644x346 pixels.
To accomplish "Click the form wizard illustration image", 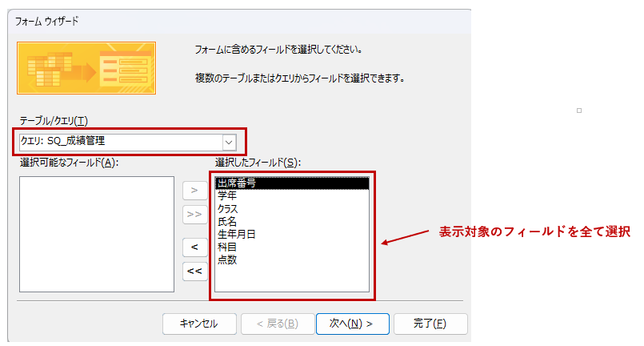I will tap(86, 68).
